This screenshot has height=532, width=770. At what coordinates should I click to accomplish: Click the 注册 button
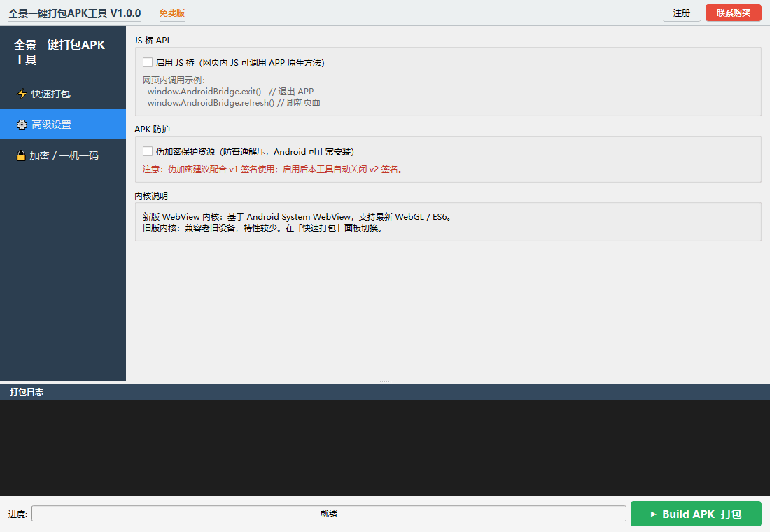(682, 13)
